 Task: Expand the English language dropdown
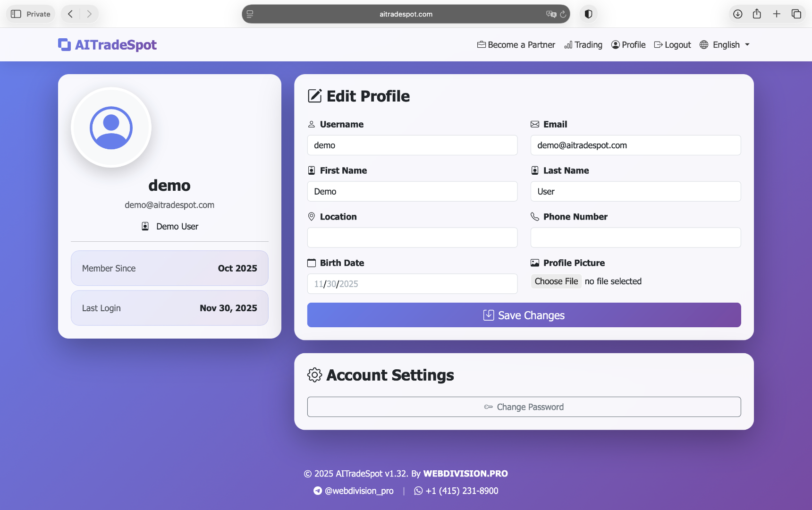pyautogui.click(x=725, y=45)
